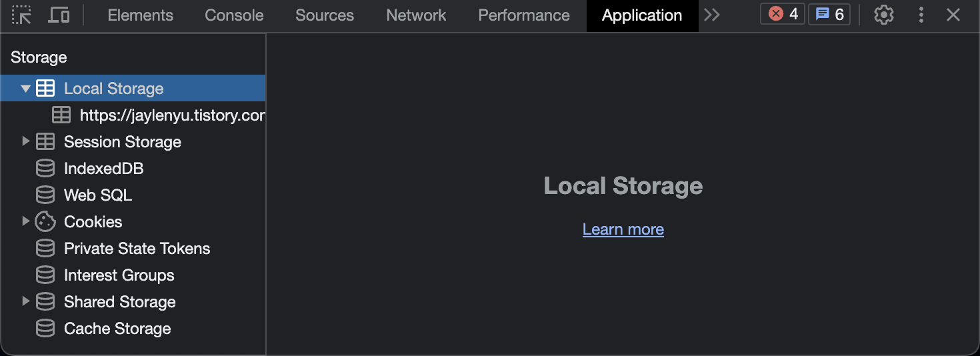Select the https://jaylenyu.tistory.com storage entry
Viewport: 980px width, 356px height.
coord(173,115)
